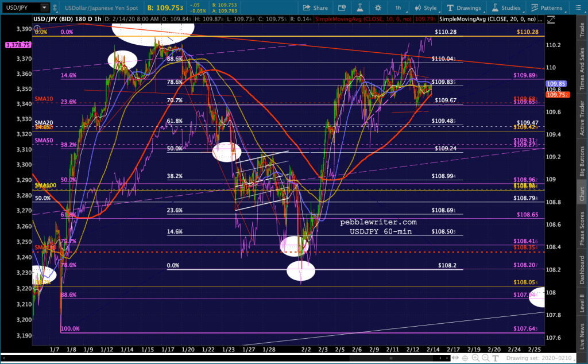The height and width of the screenshot is (364, 588).
Task: Click the Share button
Action: coord(315,7)
